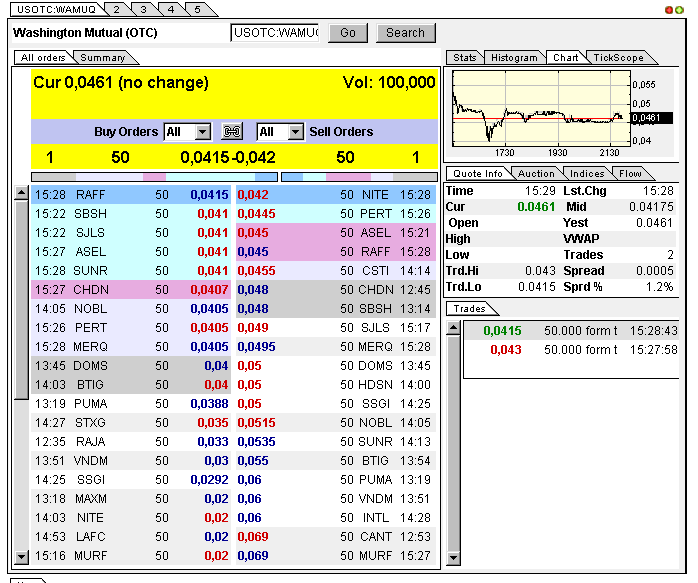698x583 pixels.
Task: Click the Search button
Action: pyautogui.click(x=405, y=33)
